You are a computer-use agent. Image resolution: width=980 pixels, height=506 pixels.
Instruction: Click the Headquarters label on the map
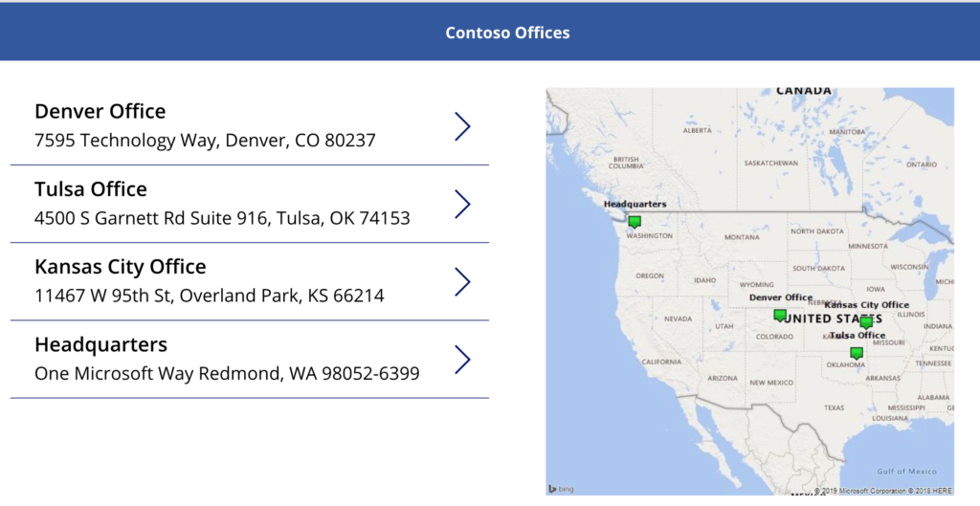635,204
